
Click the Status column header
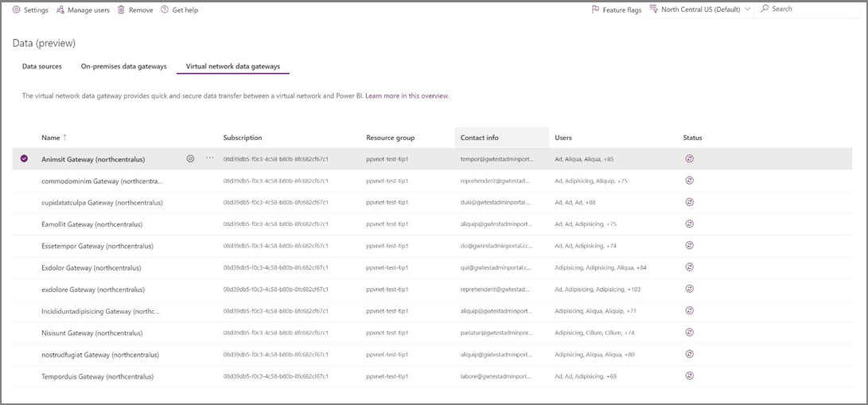pos(692,138)
